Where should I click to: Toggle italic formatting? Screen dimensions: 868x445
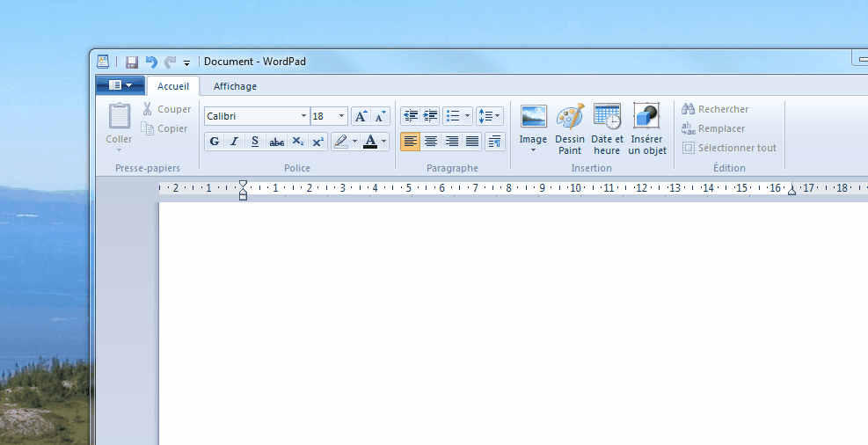[235, 142]
